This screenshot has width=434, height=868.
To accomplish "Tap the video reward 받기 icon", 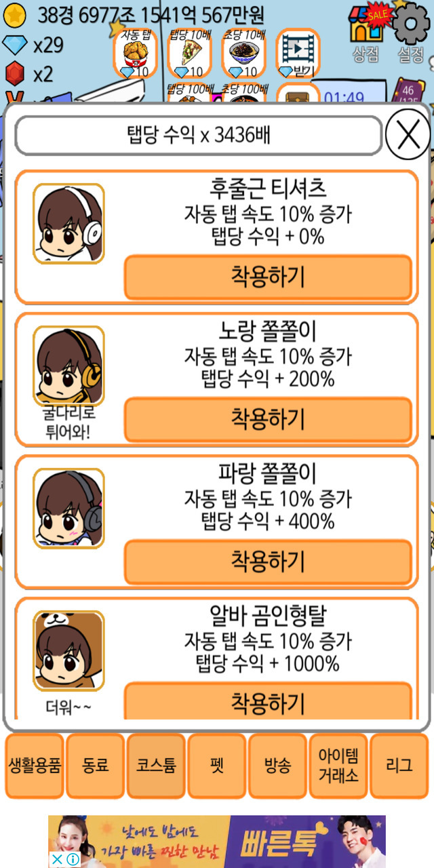I will 298,53.
